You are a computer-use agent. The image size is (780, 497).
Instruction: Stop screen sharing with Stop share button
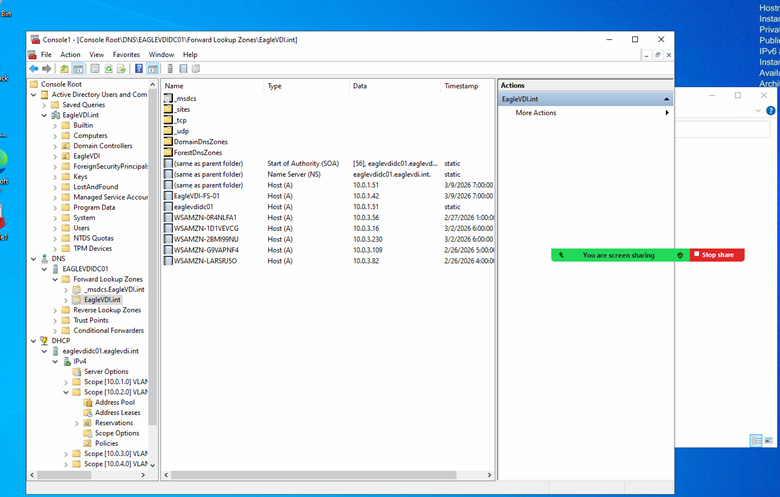point(717,255)
